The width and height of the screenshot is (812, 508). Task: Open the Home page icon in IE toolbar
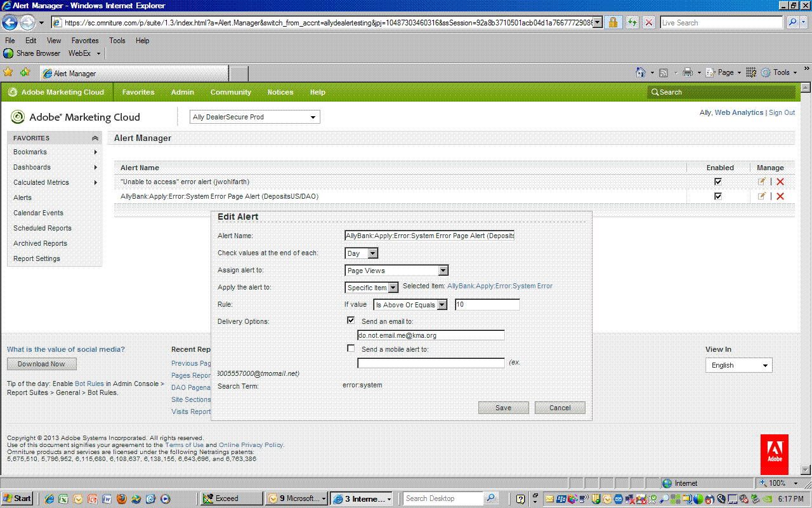[x=641, y=72]
